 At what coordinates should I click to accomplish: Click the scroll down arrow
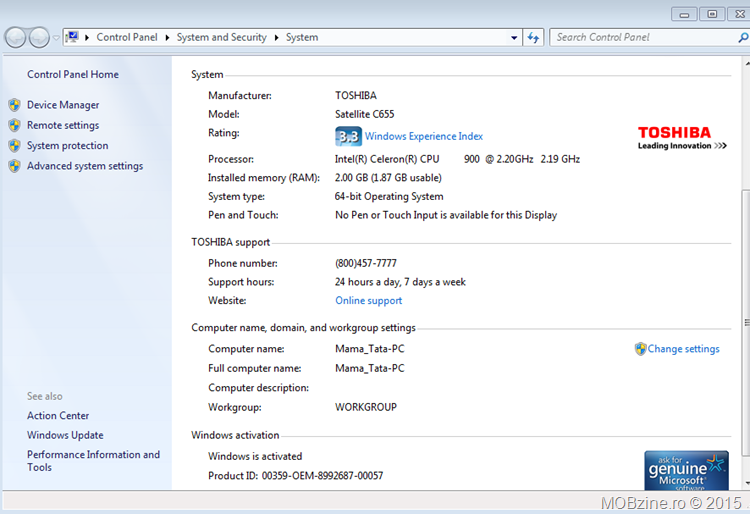(747, 483)
